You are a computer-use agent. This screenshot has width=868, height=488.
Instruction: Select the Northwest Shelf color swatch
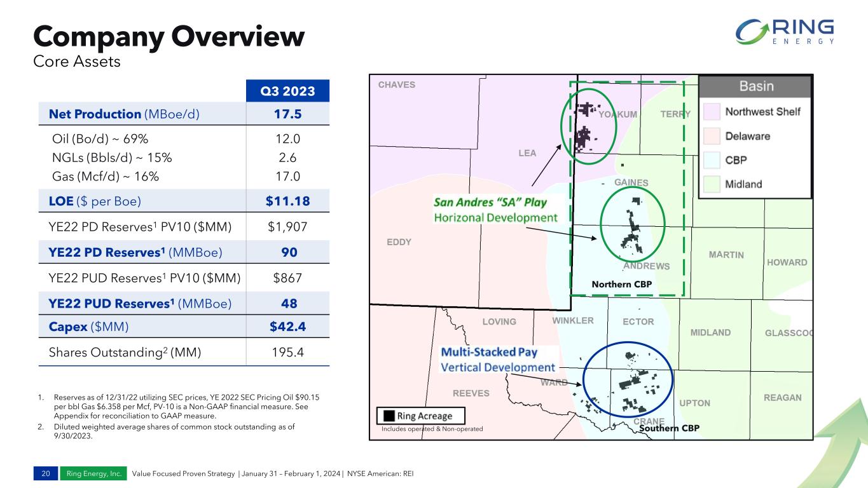point(713,112)
